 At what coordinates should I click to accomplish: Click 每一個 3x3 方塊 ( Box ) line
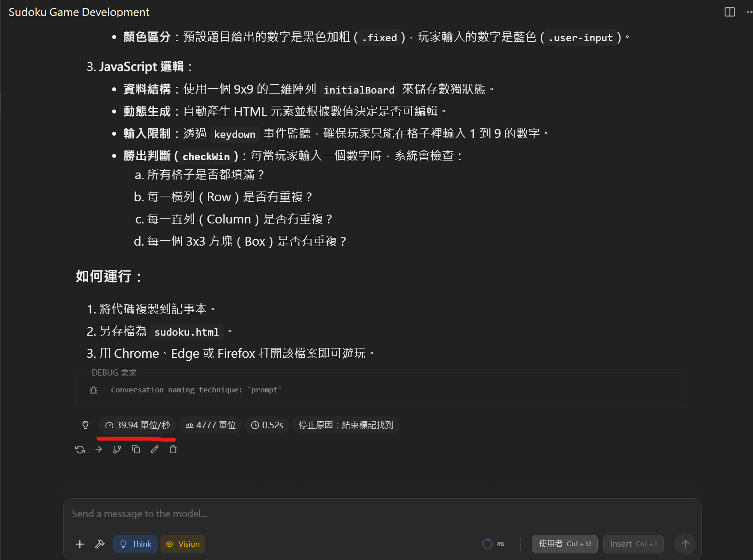coord(246,241)
